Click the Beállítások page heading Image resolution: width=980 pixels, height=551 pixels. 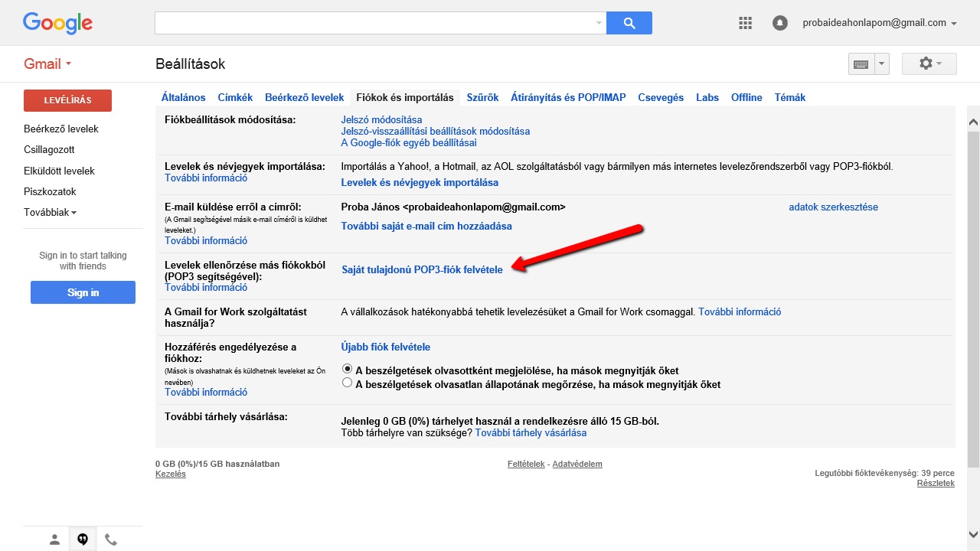point(190,64)
